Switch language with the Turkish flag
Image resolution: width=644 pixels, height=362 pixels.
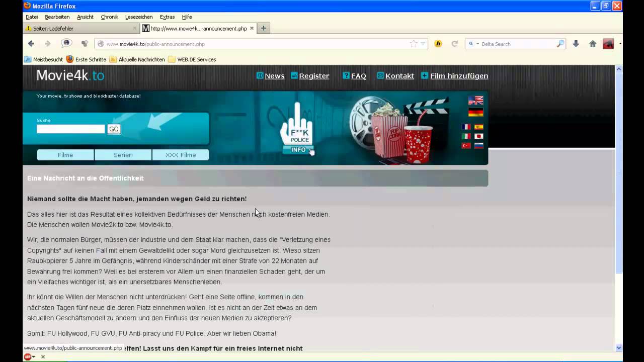pos(466,146)
